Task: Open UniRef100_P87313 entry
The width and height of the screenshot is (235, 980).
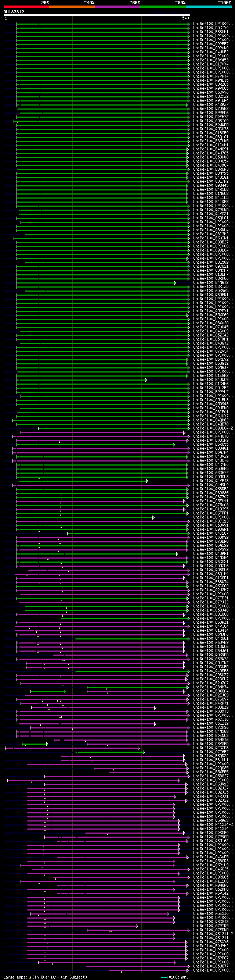Action: click(x=211, y=521)
